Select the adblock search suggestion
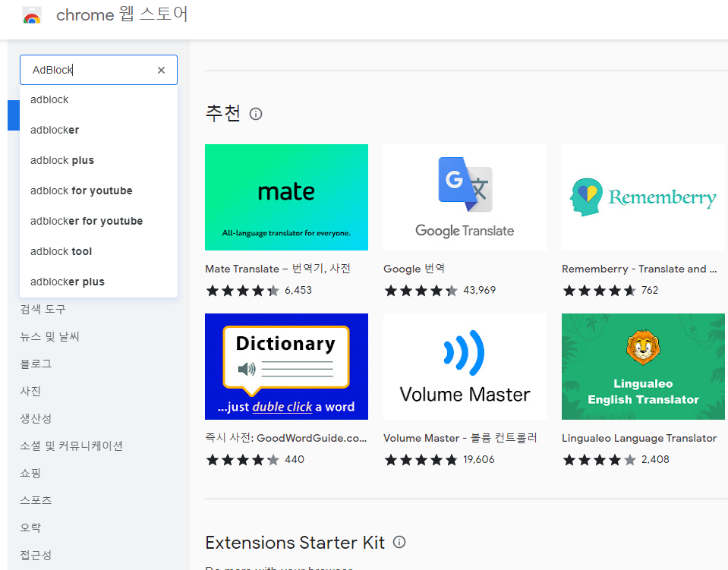728x570 pixels. 49,99
